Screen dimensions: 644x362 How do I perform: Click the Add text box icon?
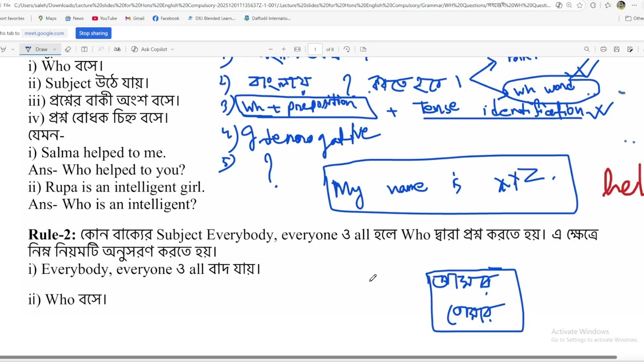click(84, 49)
